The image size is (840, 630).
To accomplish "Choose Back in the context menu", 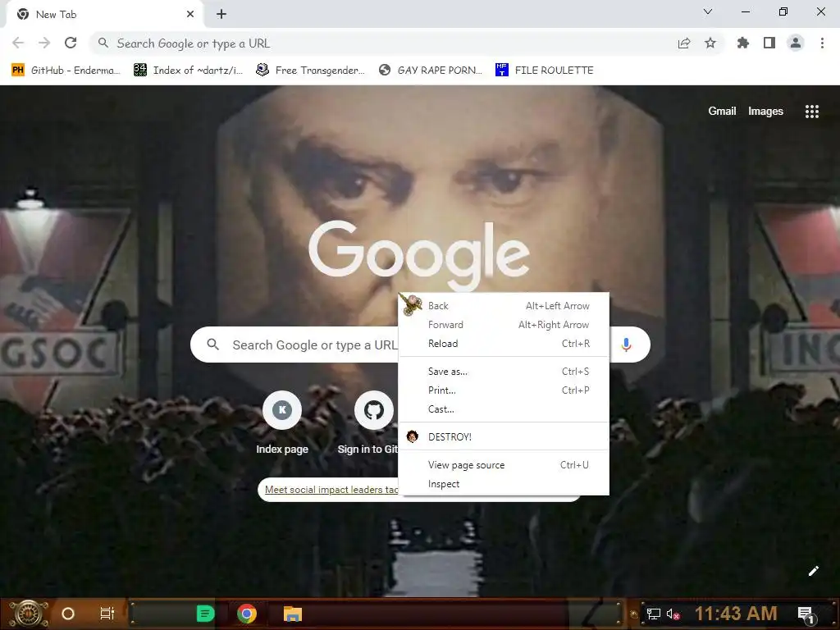I will coord(504,306).
